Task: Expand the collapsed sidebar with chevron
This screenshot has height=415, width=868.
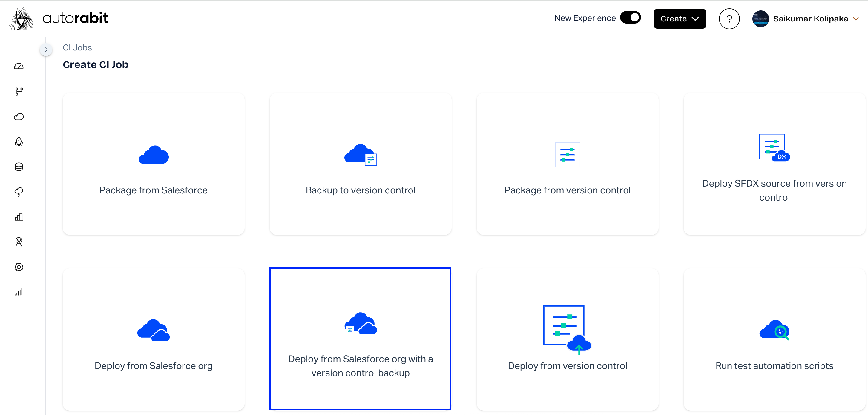Action: (x=46, y=50)
